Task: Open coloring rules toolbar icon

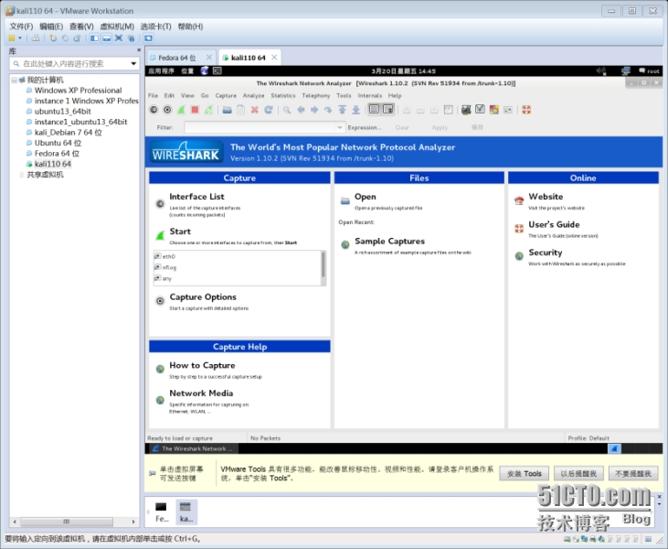Action: point(494,110)
